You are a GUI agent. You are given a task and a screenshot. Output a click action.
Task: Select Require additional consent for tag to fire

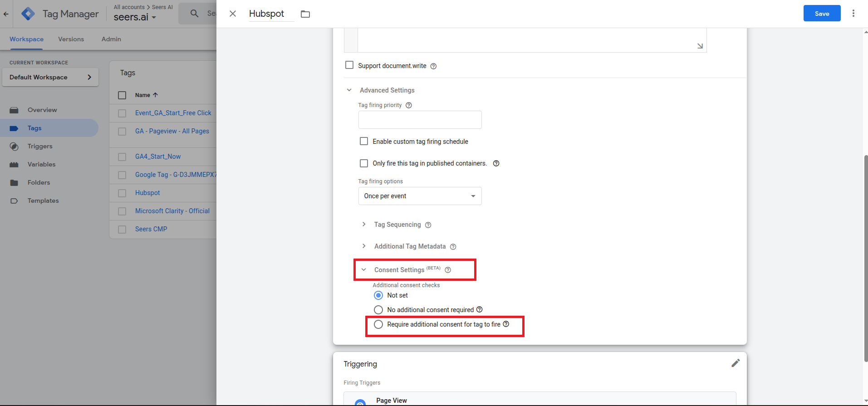(x=378, y=324)
